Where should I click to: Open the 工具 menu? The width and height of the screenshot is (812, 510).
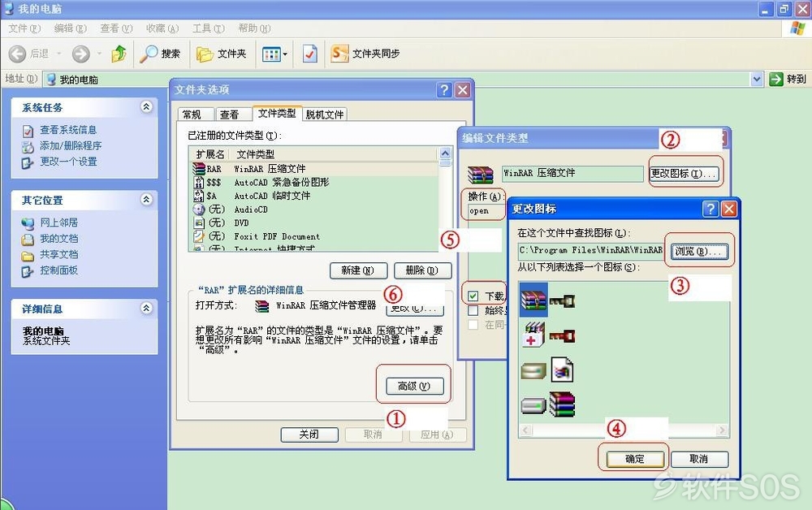coord(209,28)
